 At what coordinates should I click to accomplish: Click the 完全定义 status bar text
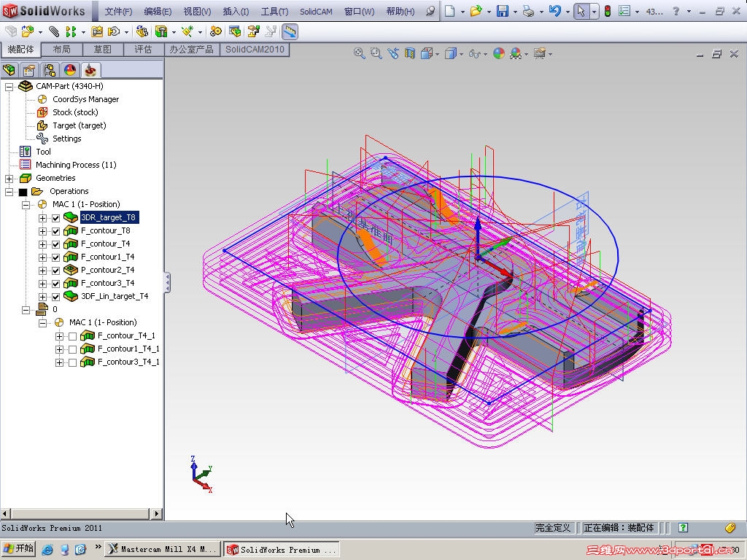(x=553, y=526)
